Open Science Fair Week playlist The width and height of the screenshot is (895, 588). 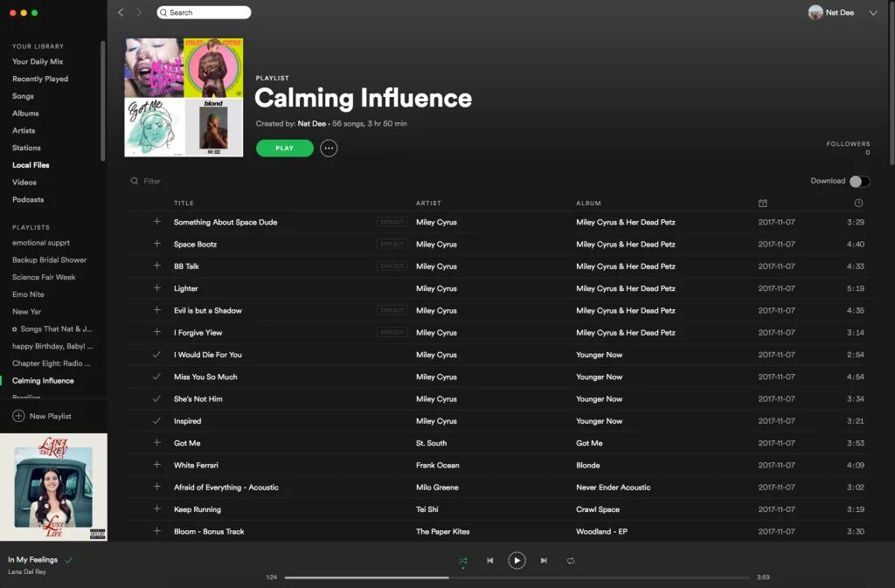click(x=44, y=277)
